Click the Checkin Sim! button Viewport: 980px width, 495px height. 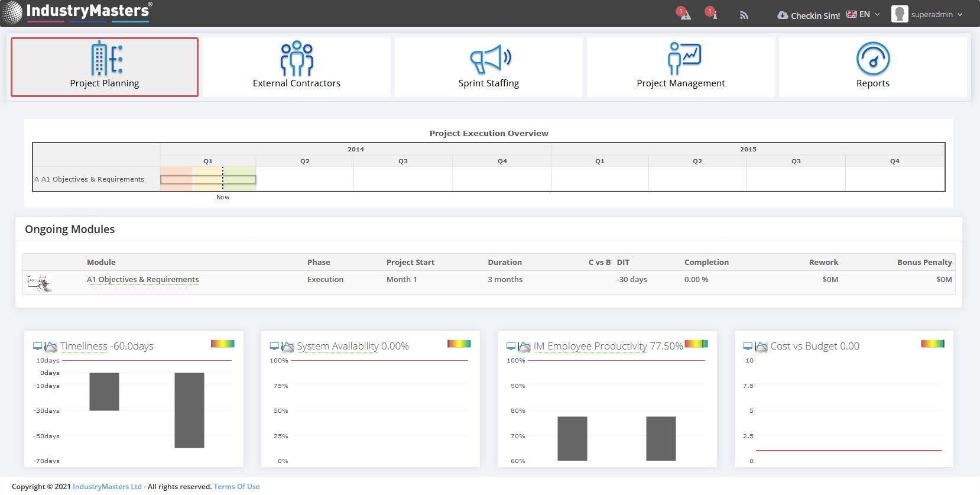(x=809, y=15)
